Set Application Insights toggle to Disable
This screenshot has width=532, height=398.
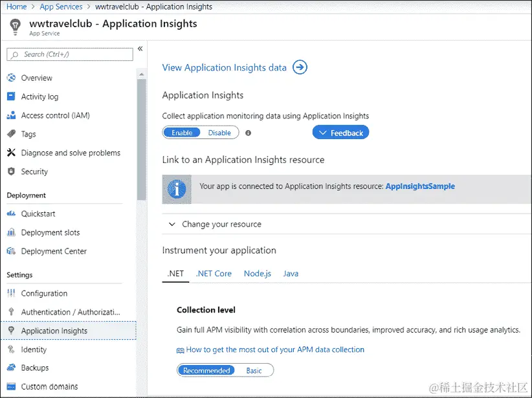click(219, 133)
